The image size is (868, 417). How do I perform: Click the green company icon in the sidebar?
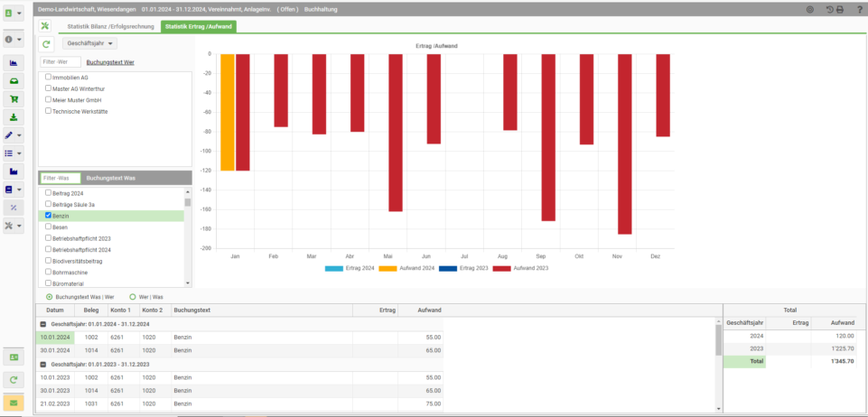tap(9, 13)
